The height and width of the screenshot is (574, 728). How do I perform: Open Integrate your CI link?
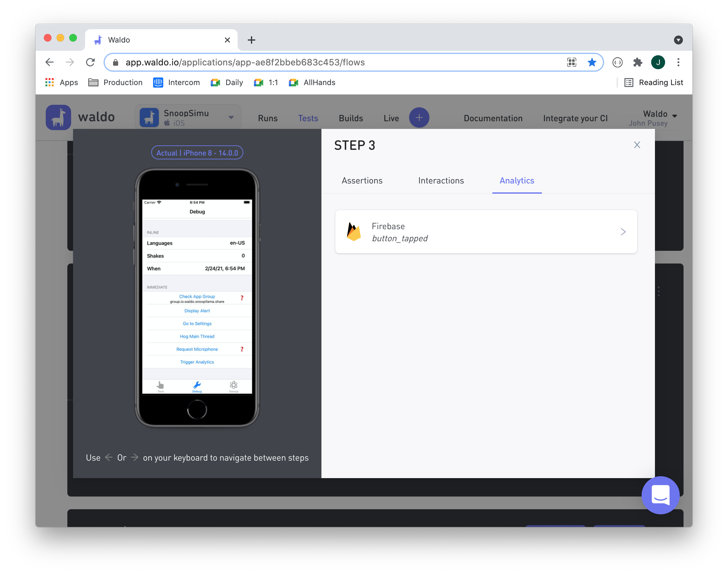pos(575,118)
